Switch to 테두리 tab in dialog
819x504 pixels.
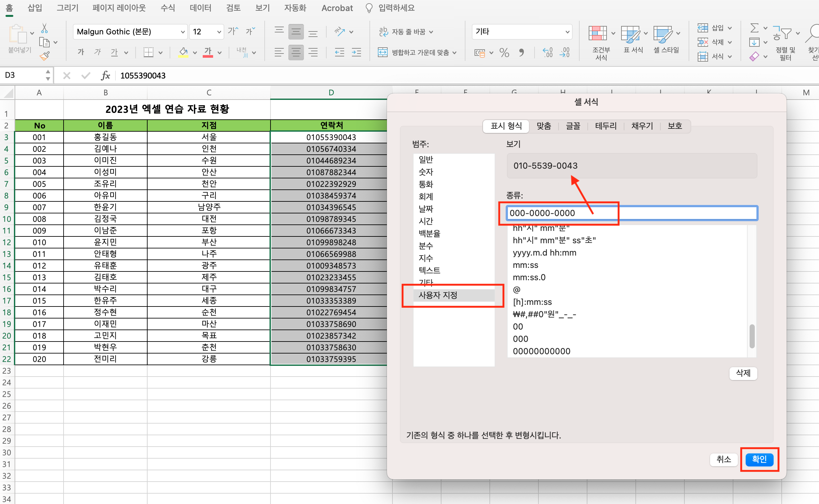pos(606,126)
